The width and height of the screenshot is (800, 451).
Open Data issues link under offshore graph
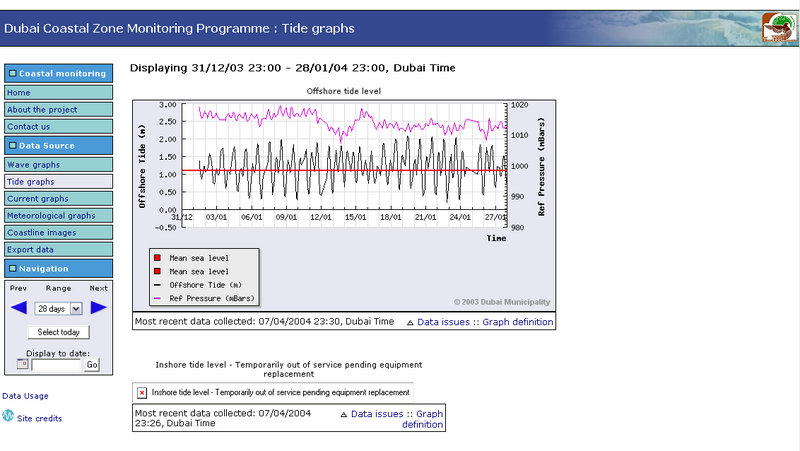(443, 322)
